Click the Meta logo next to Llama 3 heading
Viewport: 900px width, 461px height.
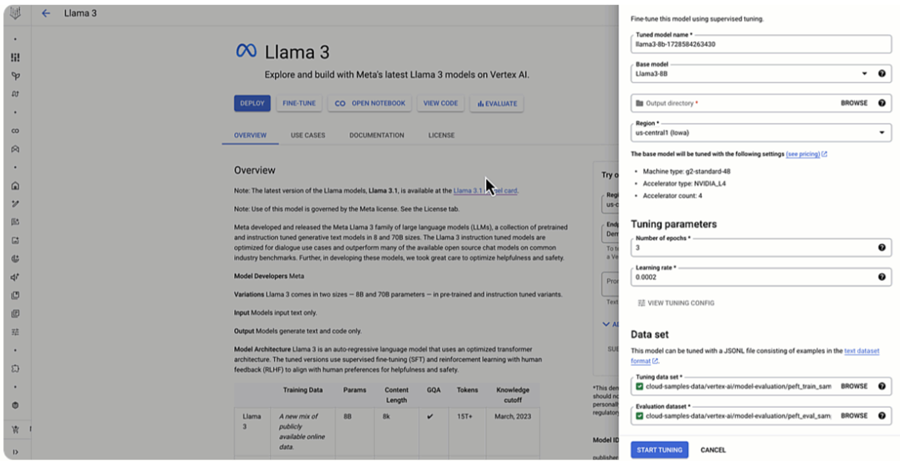(x=246, y=51)
